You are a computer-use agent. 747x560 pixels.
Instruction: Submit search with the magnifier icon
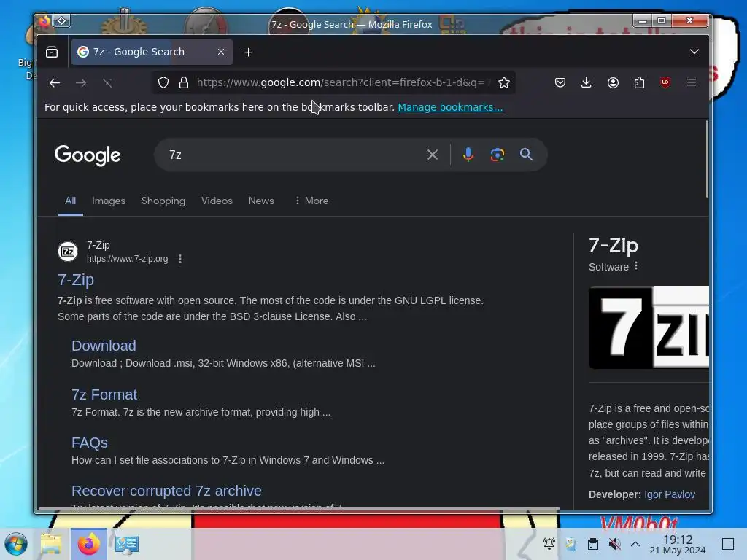527,155
